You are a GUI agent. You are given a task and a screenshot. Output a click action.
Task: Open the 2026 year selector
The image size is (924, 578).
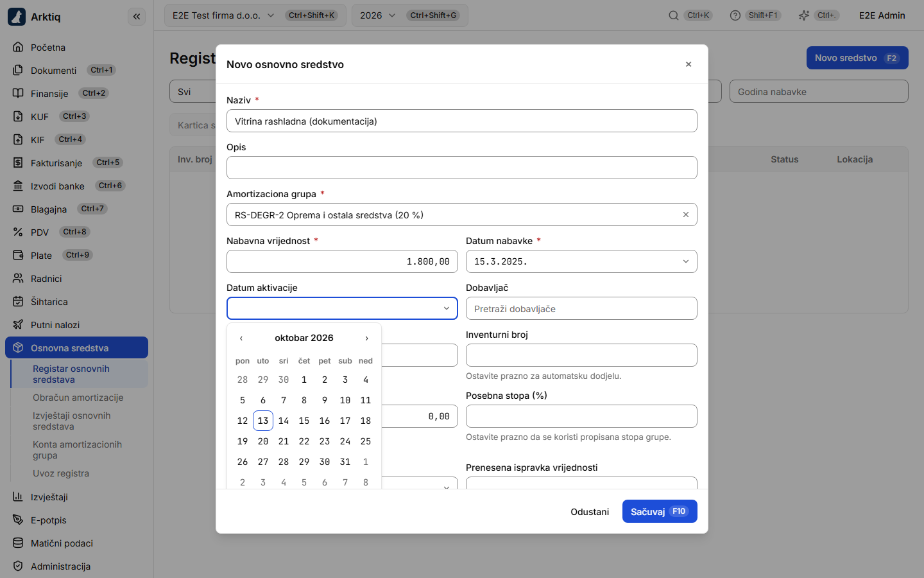click(x=410, y=15)
